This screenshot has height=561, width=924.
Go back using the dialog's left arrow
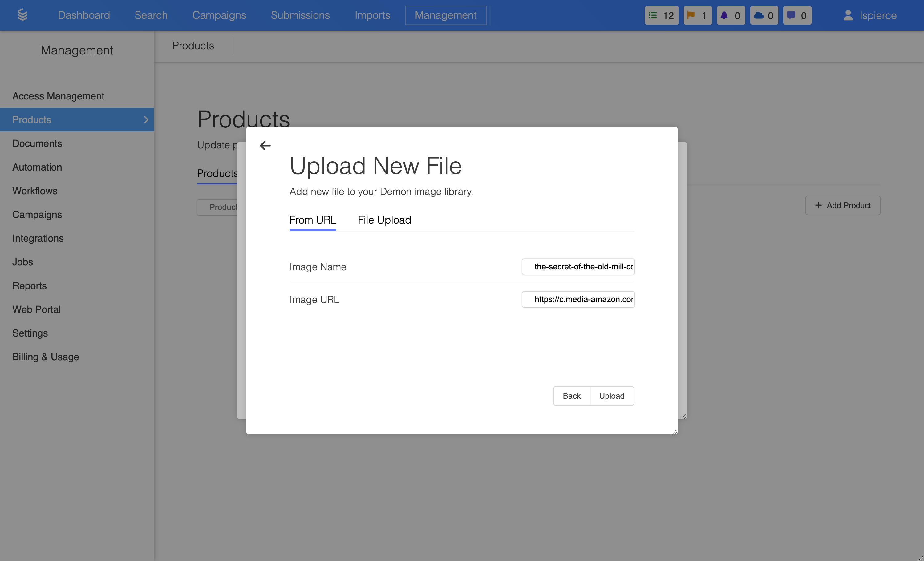coord(265,146)
